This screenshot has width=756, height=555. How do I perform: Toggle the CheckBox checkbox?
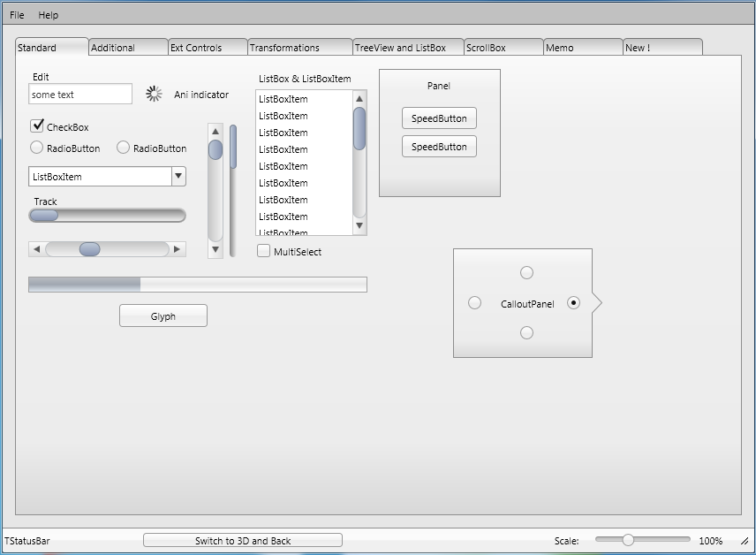[37, 126]
